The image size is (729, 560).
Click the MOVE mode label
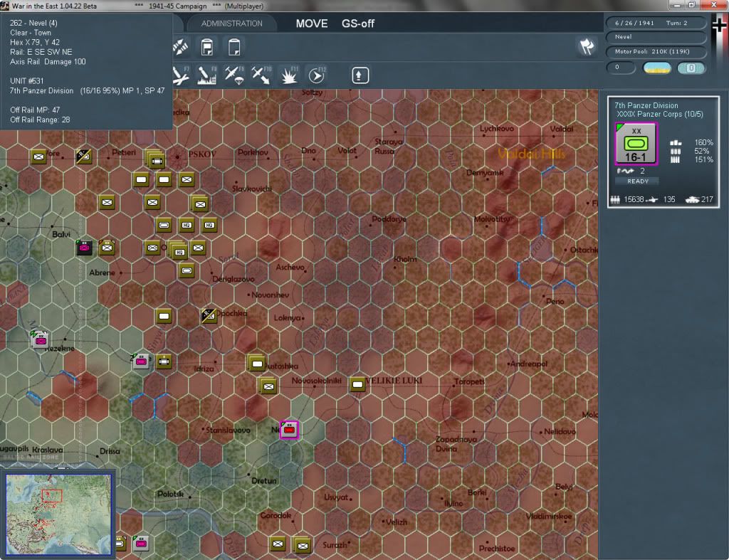[312, 23]
